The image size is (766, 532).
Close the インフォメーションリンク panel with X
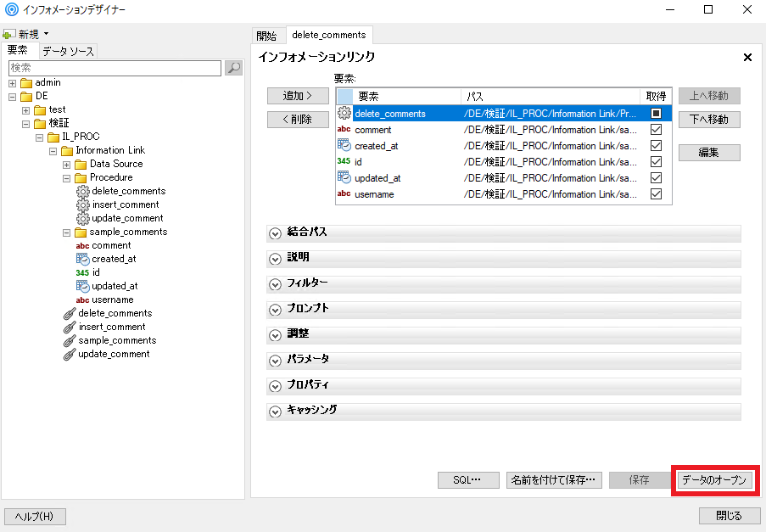747,57
